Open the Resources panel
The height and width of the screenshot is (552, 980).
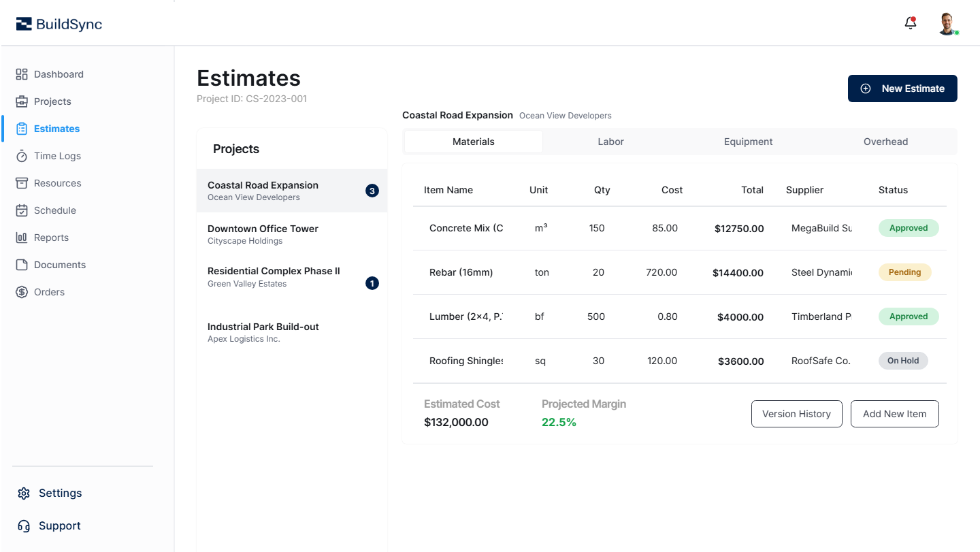[x=57, y=182]
